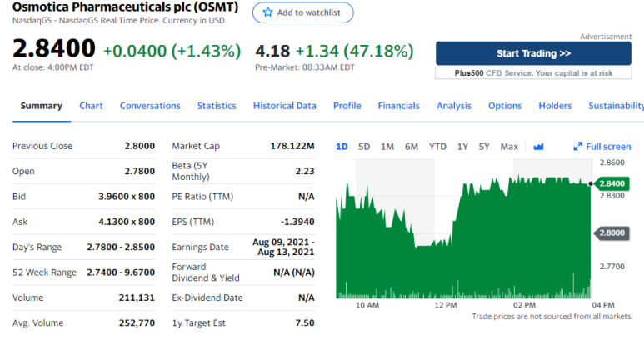
Task: Open the chart type mountain icon
Action: 538,147
